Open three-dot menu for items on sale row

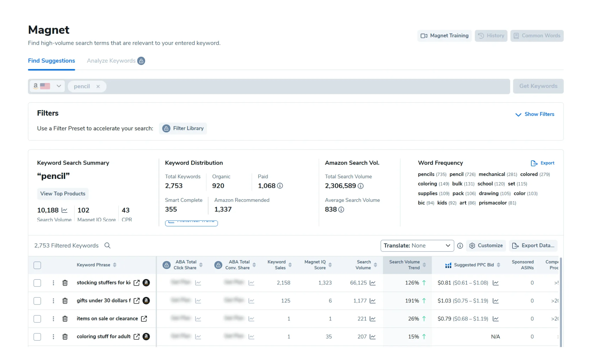53,319
